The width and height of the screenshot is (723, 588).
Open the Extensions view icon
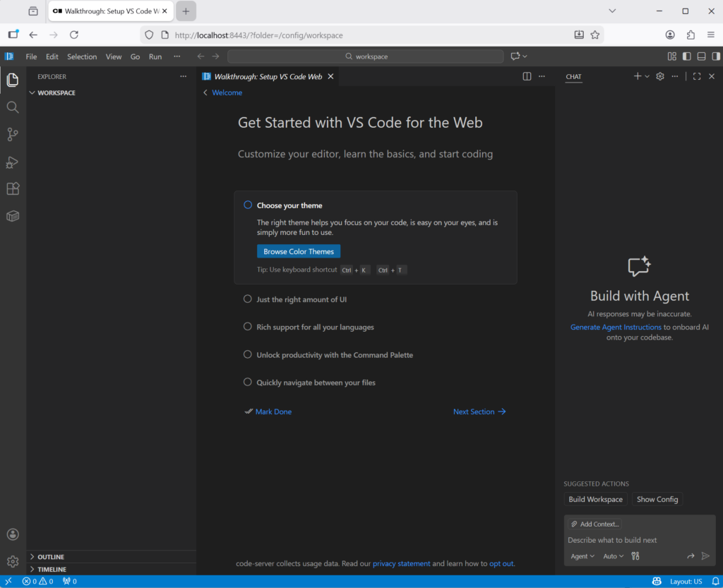(x=13, y=188)
